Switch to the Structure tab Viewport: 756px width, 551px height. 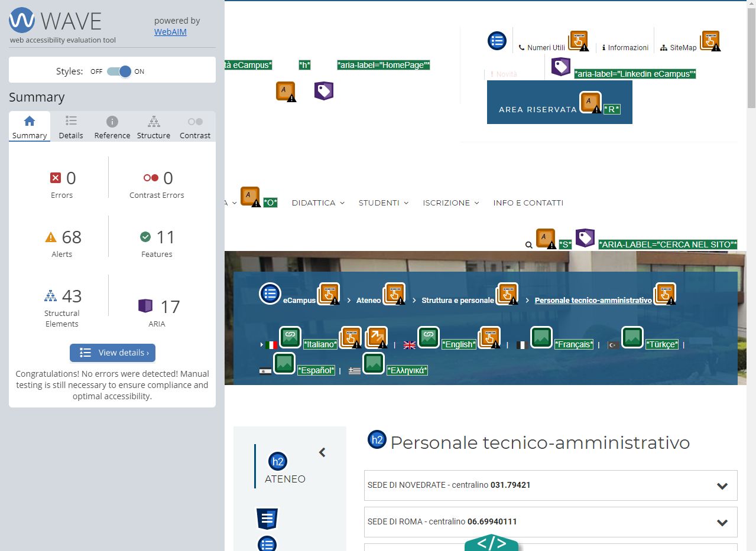154,128
